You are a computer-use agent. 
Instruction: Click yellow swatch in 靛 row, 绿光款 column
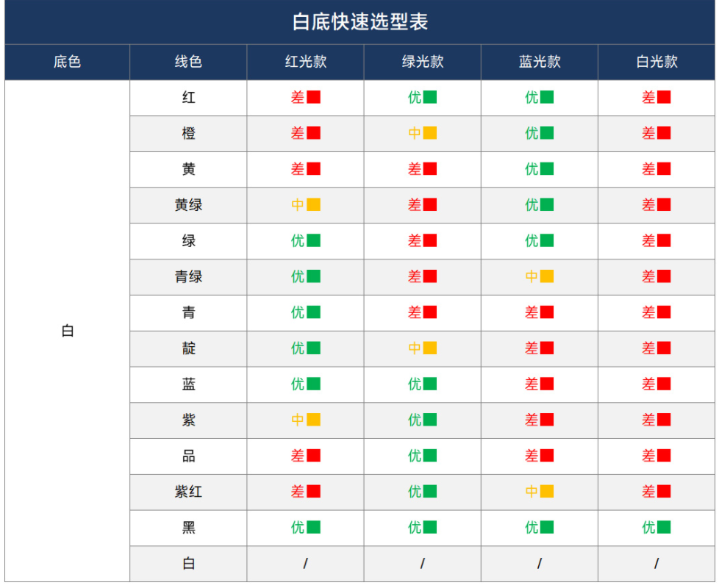430,348
